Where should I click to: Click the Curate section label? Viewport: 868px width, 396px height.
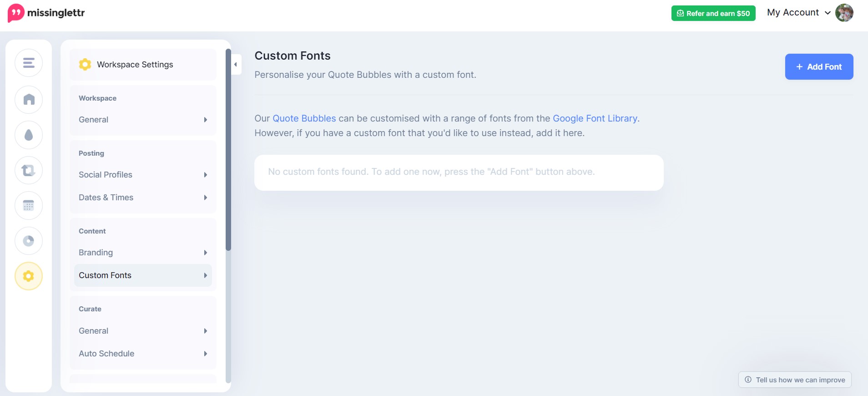tap(90, 309)
